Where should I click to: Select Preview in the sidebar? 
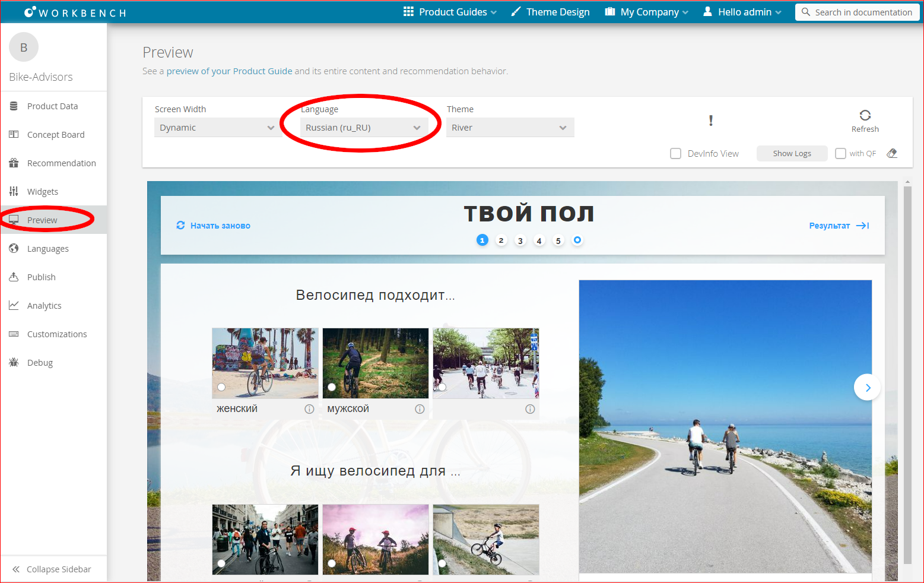(x=53, y=220)
